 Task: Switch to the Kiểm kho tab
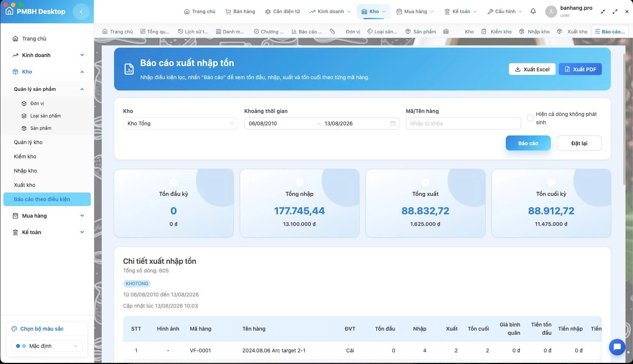(497, 32)
